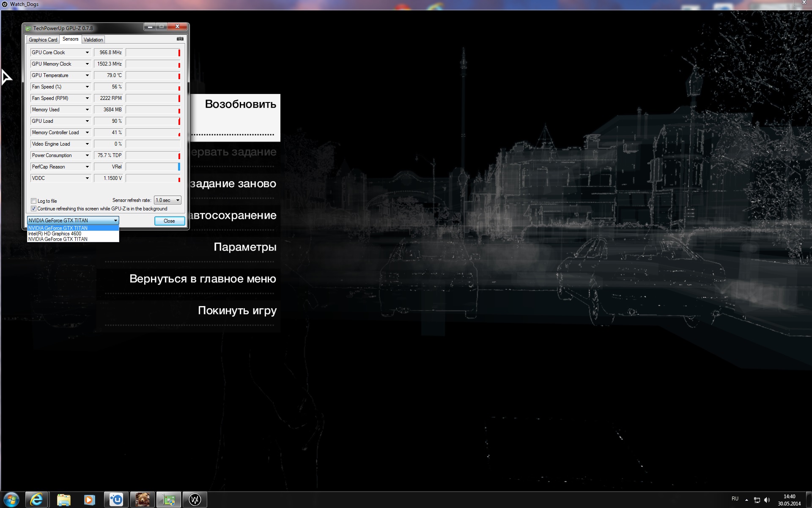This screenshot has height=508, width=812.
Task: Click the Watch Dogs taskbar icon
Action: click(195, 500)
